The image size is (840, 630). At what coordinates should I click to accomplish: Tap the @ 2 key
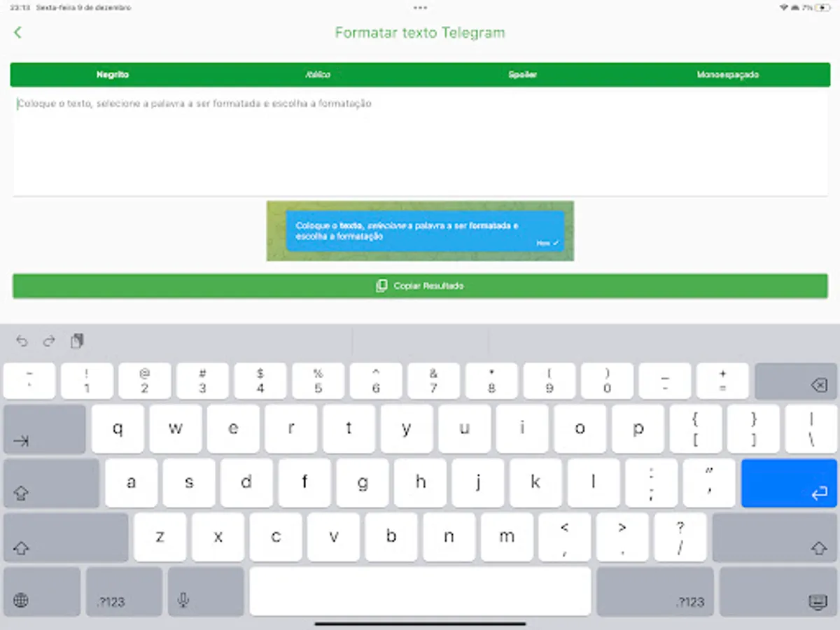coord(144,381)
